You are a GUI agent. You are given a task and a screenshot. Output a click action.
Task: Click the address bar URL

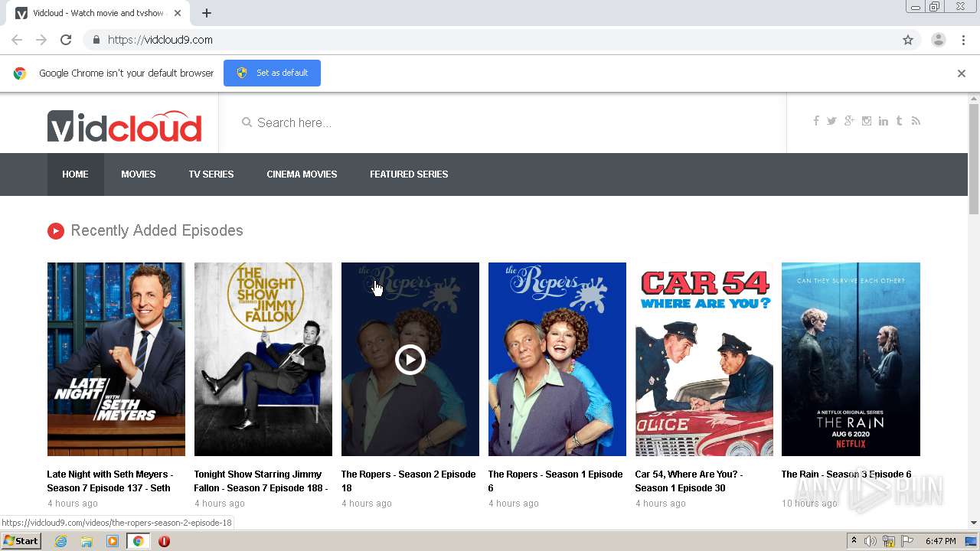[160, 40]
